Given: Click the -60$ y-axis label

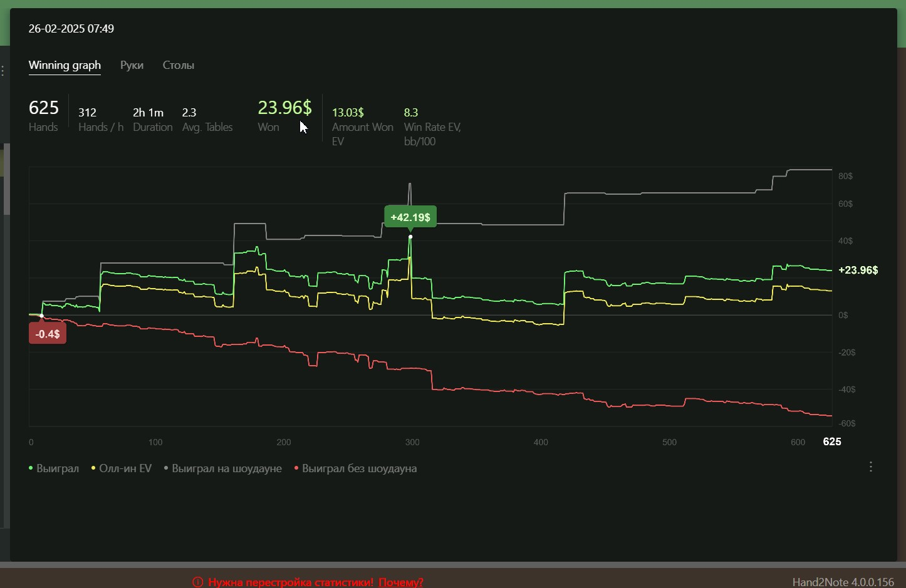Looking at the screenshot, I should pyautogui.click(x=846, y=423).
